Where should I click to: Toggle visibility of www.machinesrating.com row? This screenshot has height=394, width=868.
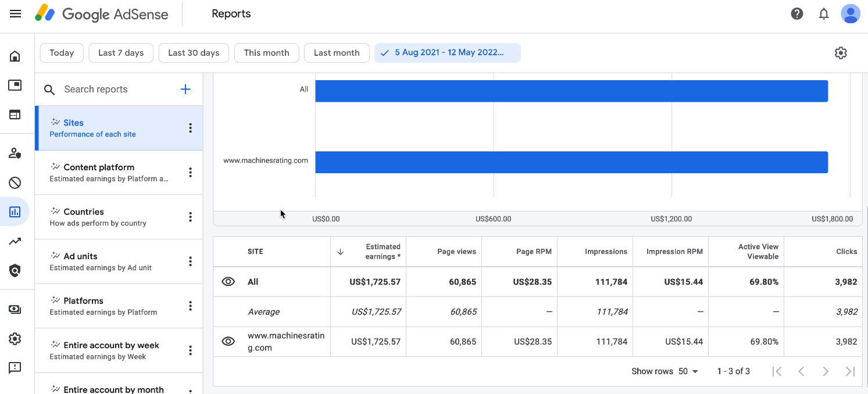point(228,342)
